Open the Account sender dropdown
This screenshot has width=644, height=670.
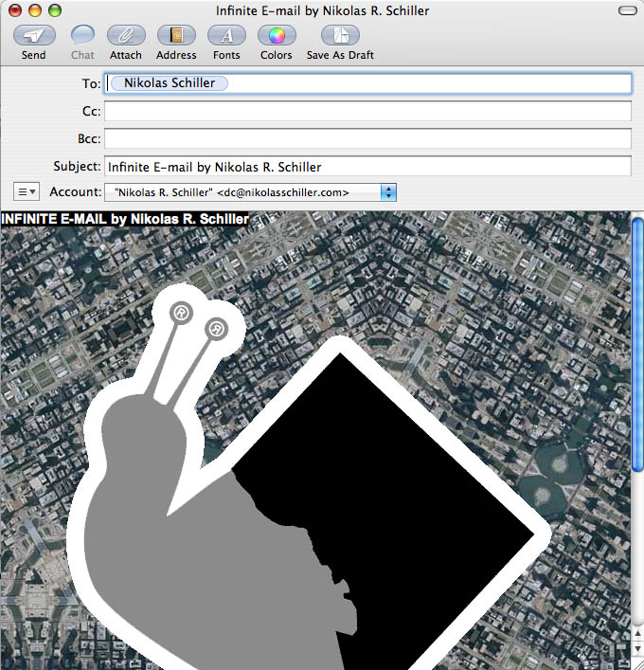251,192
